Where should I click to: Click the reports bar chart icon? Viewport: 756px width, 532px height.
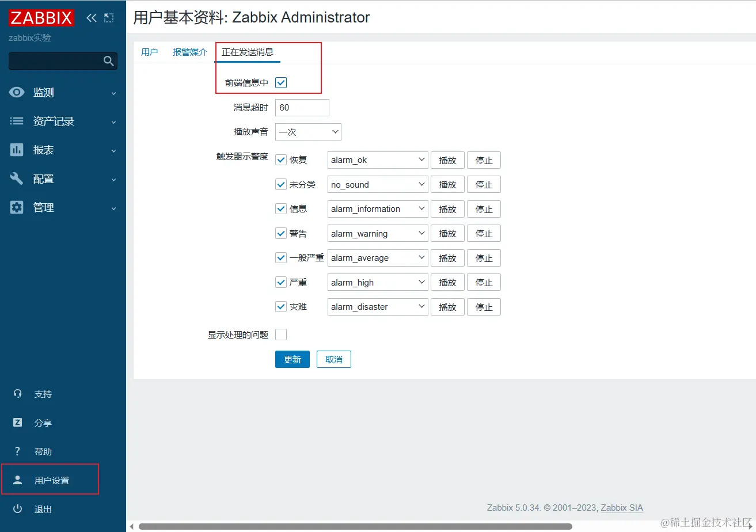17,150
